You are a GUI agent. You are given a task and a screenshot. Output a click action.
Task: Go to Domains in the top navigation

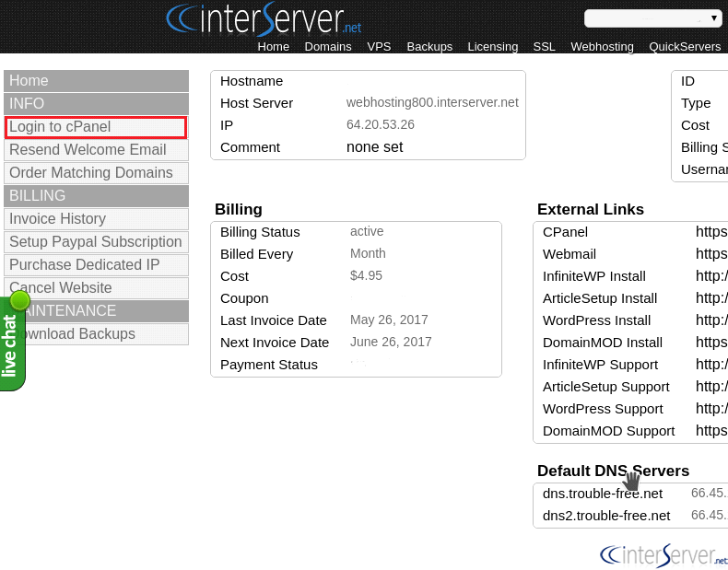pos(328,46)
